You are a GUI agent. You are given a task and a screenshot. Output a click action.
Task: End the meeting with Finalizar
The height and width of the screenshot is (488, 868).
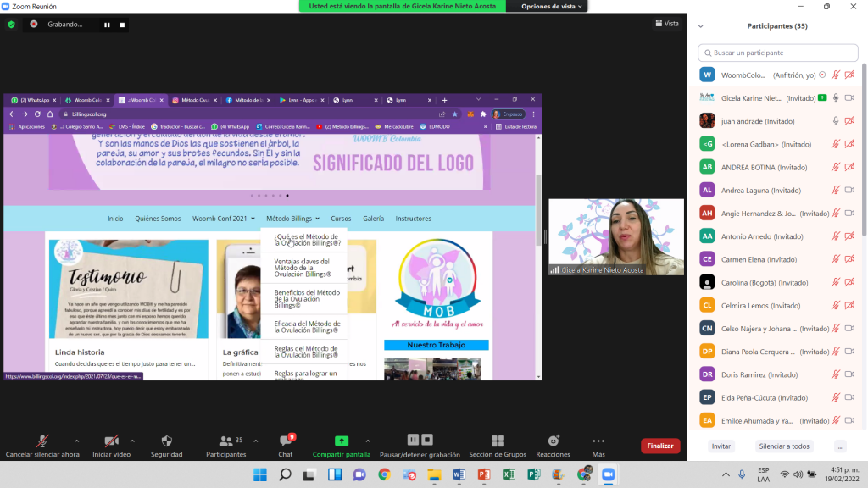click(660, 446)
